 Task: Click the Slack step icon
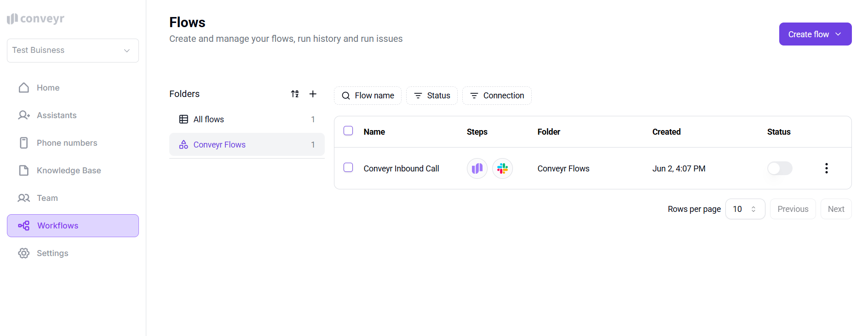click(x=502, y=169)
